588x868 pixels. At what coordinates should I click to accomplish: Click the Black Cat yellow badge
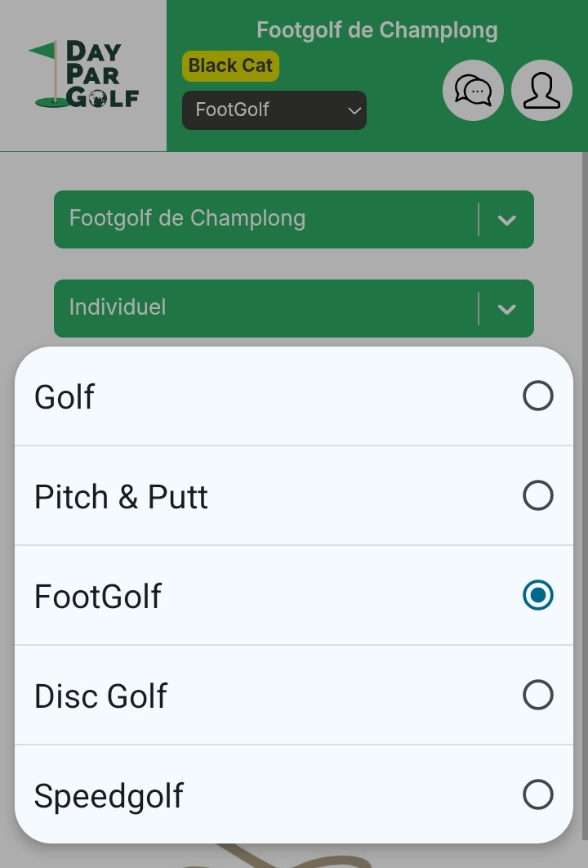[230, 66]
